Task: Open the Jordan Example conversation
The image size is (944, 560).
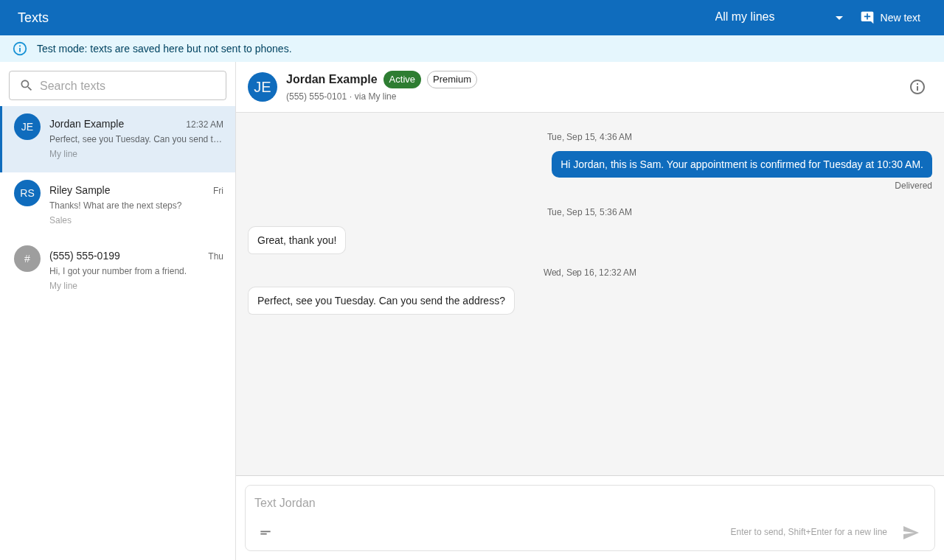Action: 118,139
